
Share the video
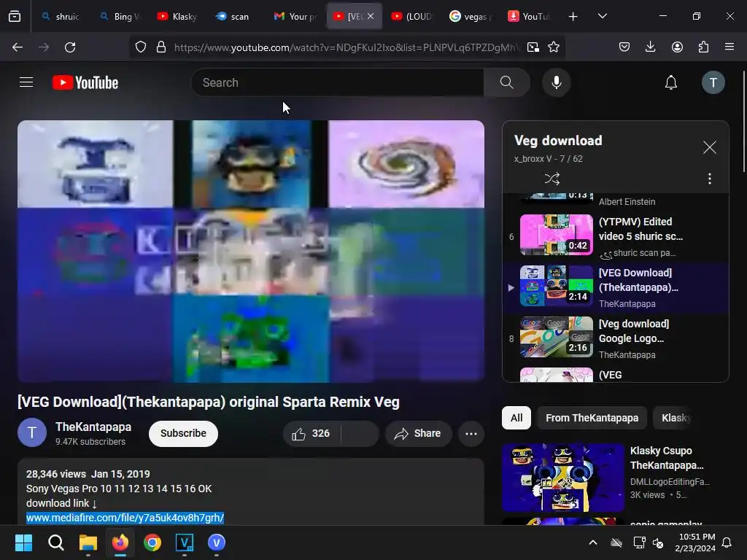pos(418,434)
